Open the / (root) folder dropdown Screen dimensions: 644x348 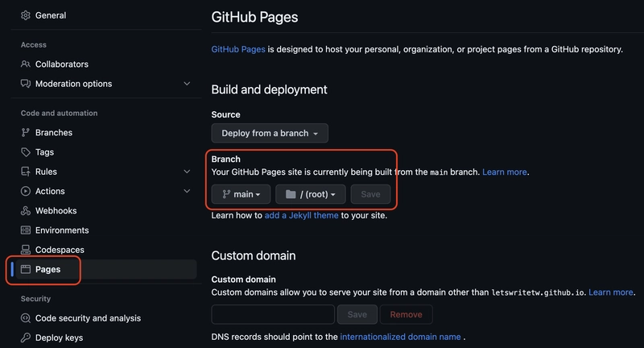[311, 194]
